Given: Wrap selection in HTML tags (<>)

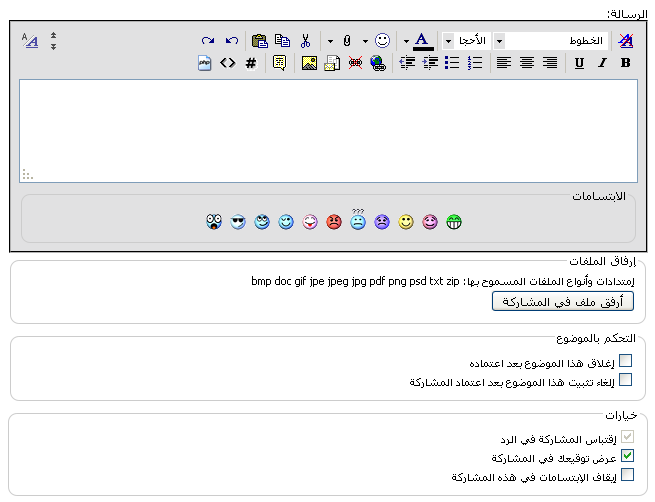Looking at the screenshot, I should click(x=228, y=63).
